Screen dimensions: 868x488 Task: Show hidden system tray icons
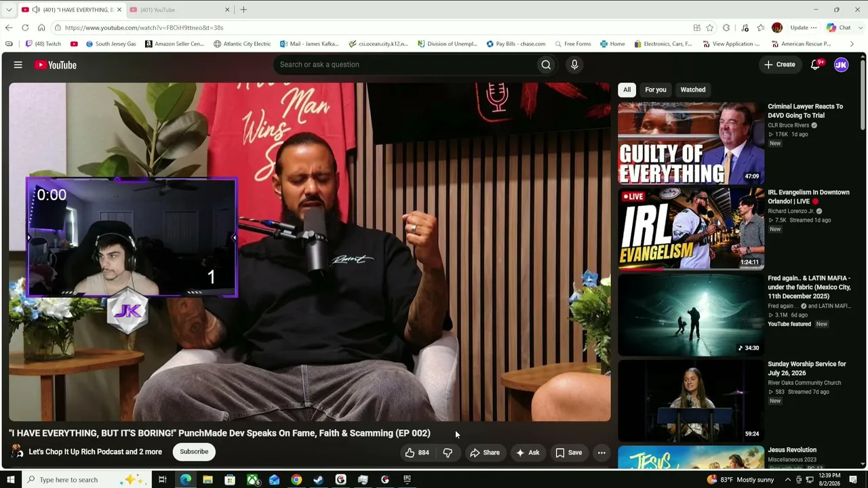pos(788,480)
